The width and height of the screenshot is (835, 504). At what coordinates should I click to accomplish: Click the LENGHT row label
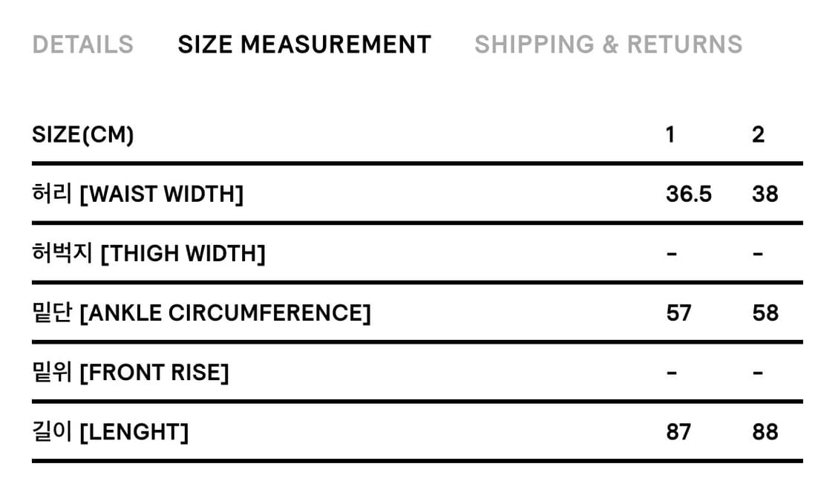coord(111,432)
